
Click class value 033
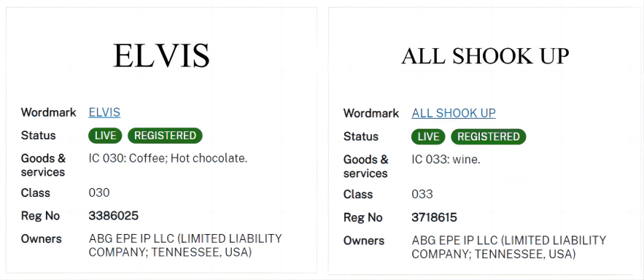coord(422,194)
